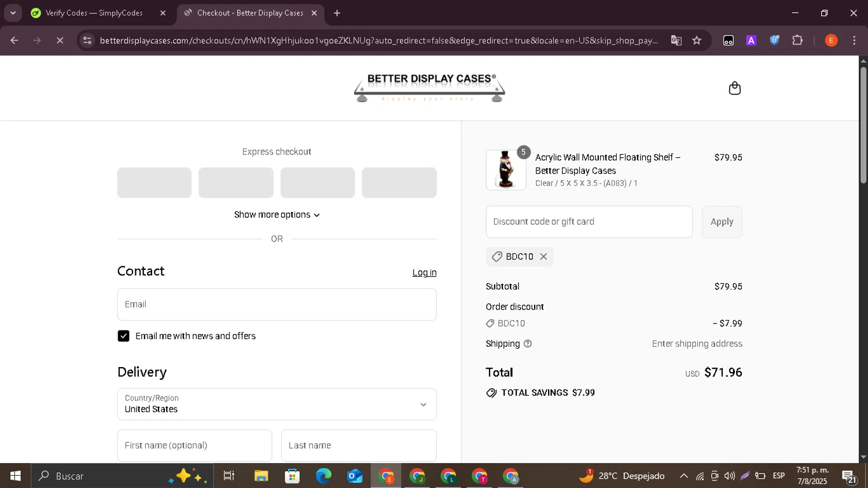Click the fourth express checkout placeholder button

point(399,183)
